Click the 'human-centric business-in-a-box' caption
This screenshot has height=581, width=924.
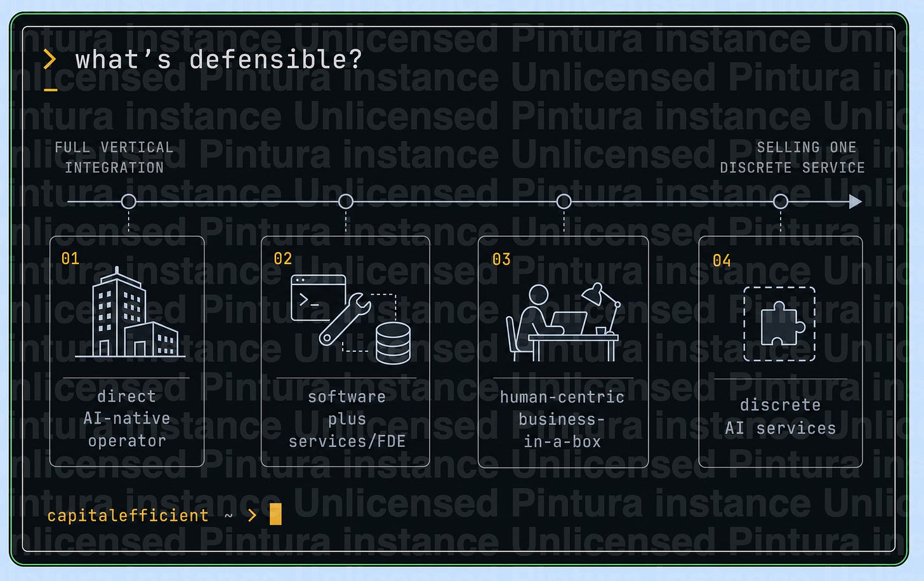(x=562, y=419)
